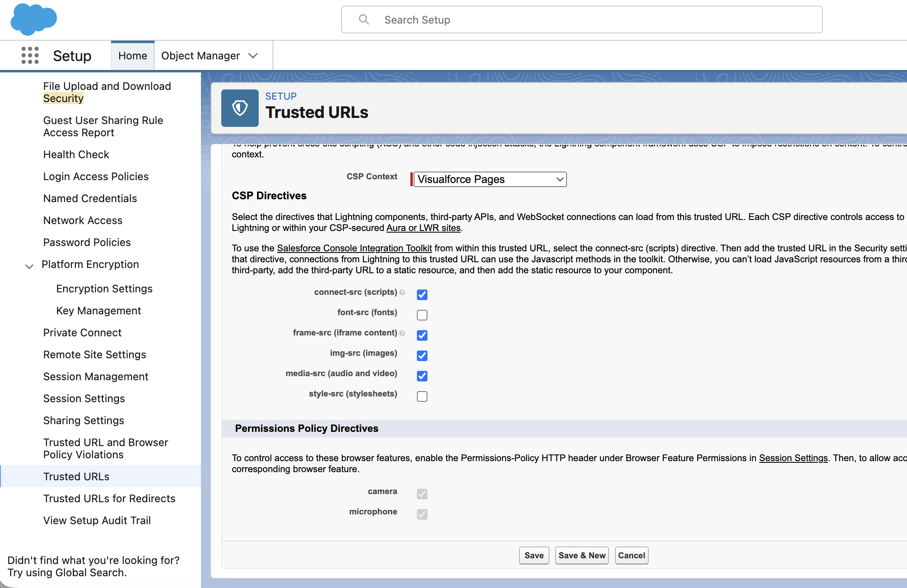Open Trusted URL and Browser Policy Violations

click(x=106, y=449)
